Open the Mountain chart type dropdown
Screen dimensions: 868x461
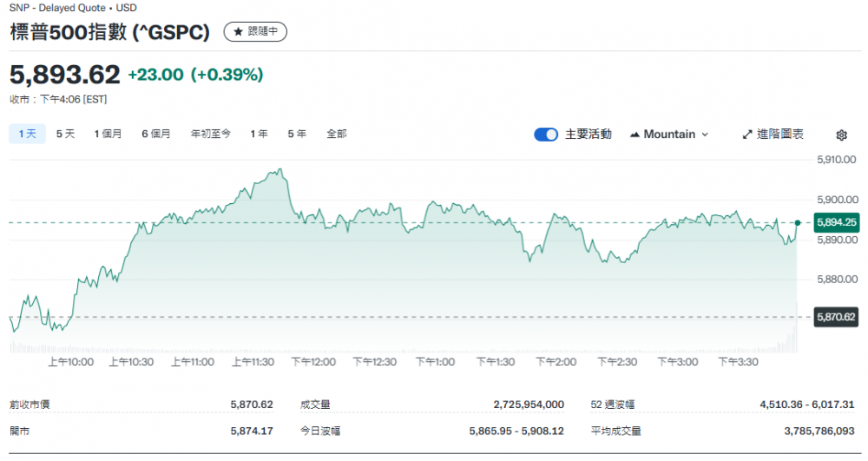(668, 135)
